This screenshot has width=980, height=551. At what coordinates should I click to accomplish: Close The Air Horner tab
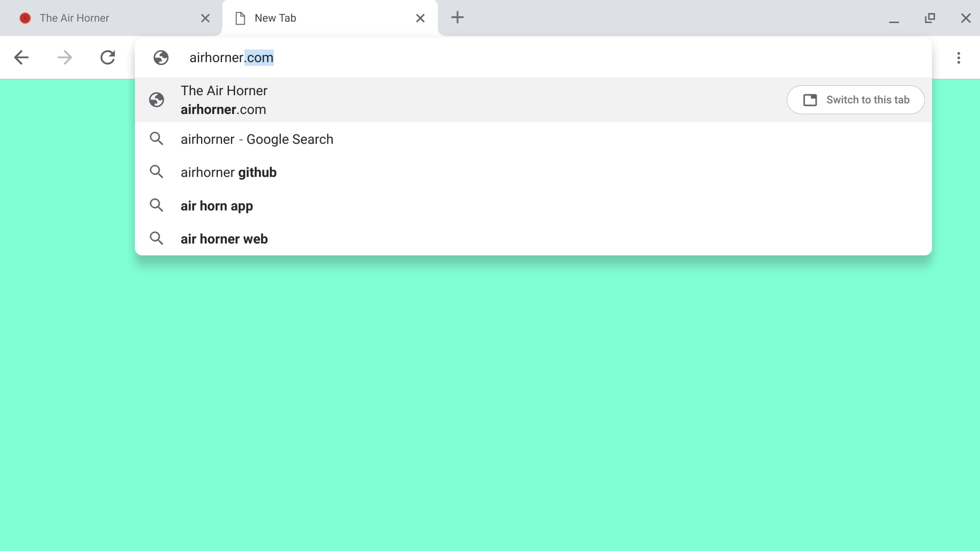click(x=205, y=18)
